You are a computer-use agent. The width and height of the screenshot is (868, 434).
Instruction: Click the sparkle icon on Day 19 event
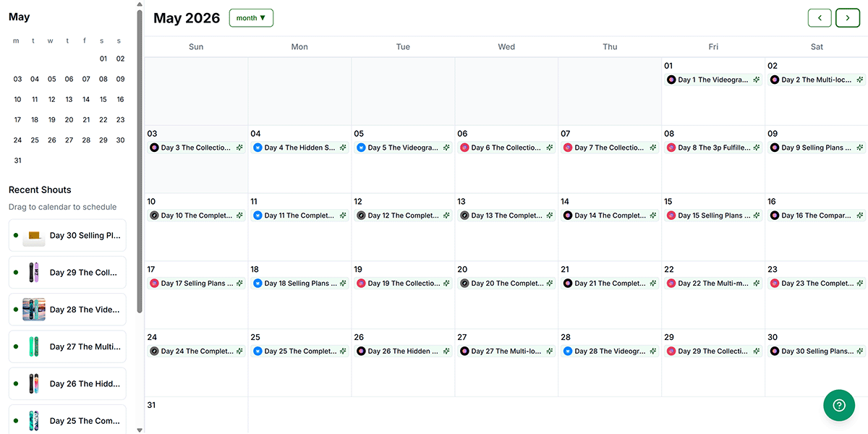click(446, 284)
